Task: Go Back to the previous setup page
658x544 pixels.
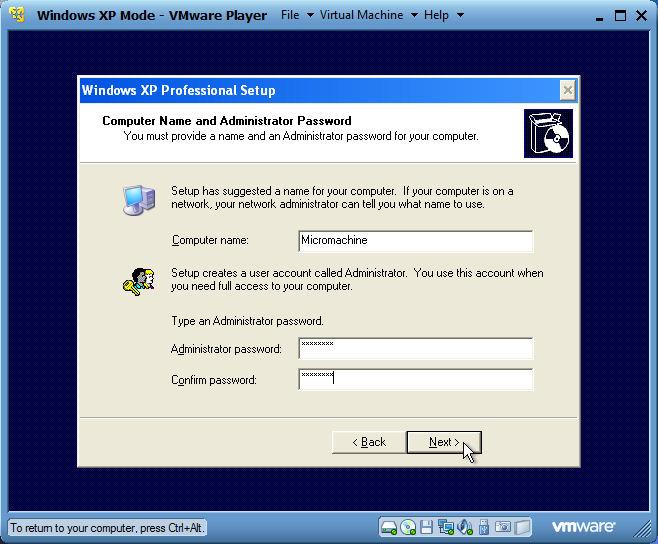Action: pyautogui.click(x=368, y=442)
